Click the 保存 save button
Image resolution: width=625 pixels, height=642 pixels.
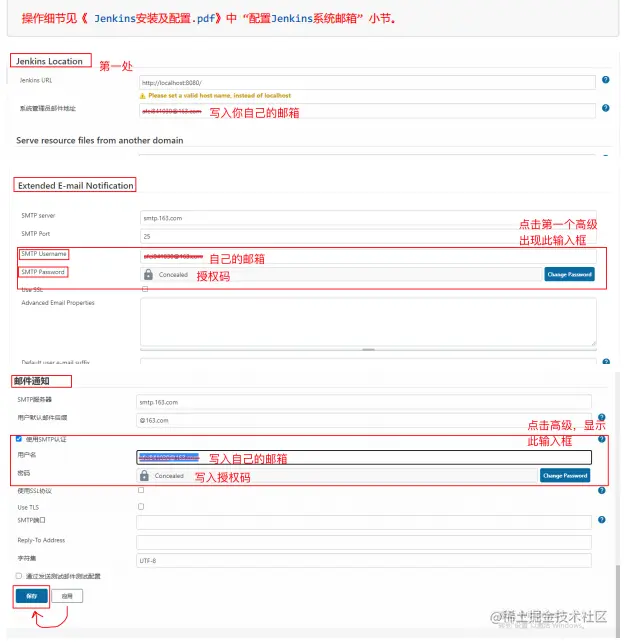[32, 596]
